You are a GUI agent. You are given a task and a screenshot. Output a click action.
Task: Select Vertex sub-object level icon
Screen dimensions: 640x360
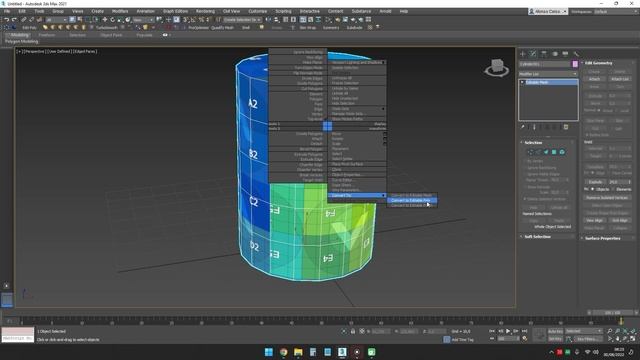coord(530,152)
